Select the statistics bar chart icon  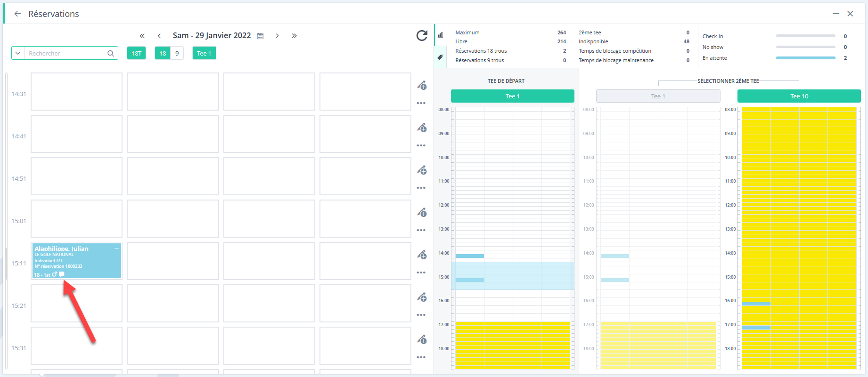[x=441, y=35]
